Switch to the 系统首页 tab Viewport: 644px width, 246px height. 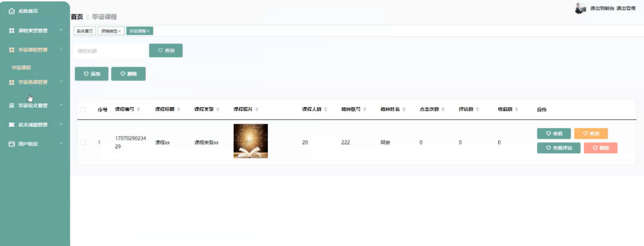click(x=85, y=31)
